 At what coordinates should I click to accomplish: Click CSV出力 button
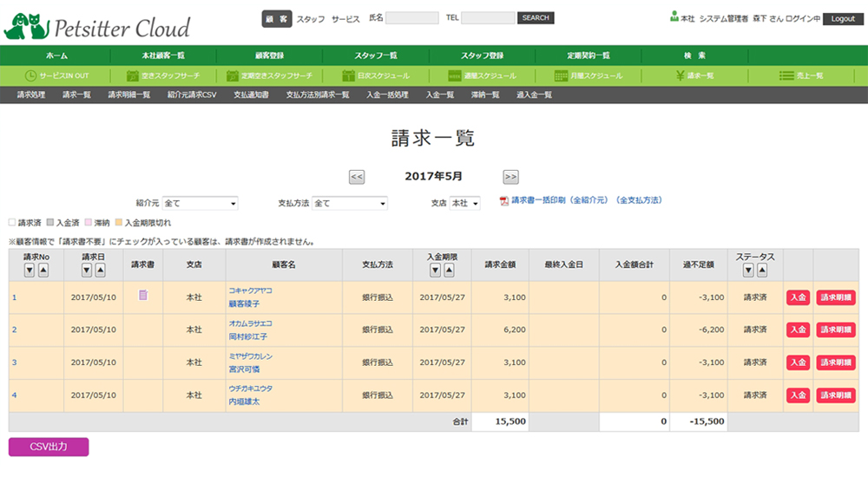(x=49, y=447)
